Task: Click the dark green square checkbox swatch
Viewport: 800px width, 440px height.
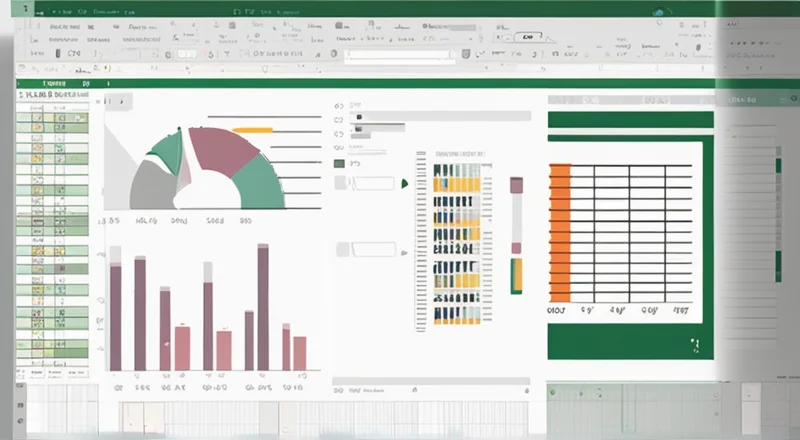Action: pos(339,163)
